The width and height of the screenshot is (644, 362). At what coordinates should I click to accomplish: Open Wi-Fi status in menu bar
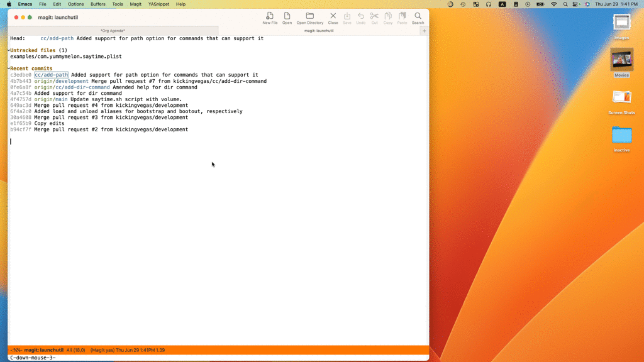553,4
